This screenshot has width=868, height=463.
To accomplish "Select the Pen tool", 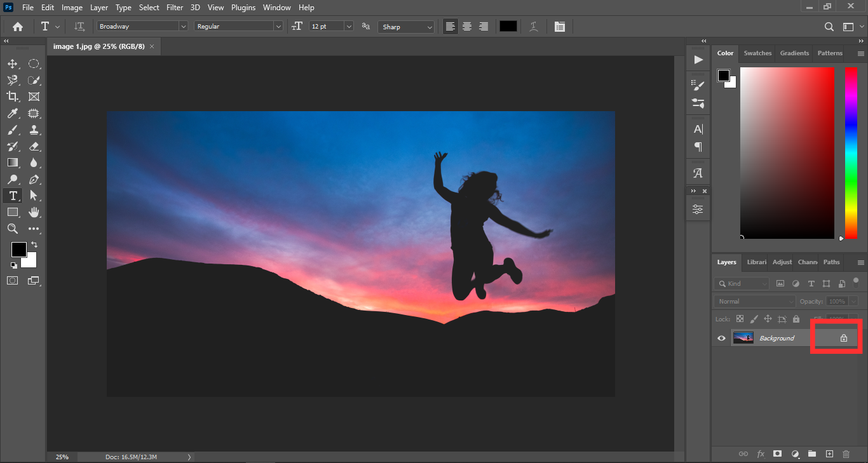I will click(x=34, y=179).
